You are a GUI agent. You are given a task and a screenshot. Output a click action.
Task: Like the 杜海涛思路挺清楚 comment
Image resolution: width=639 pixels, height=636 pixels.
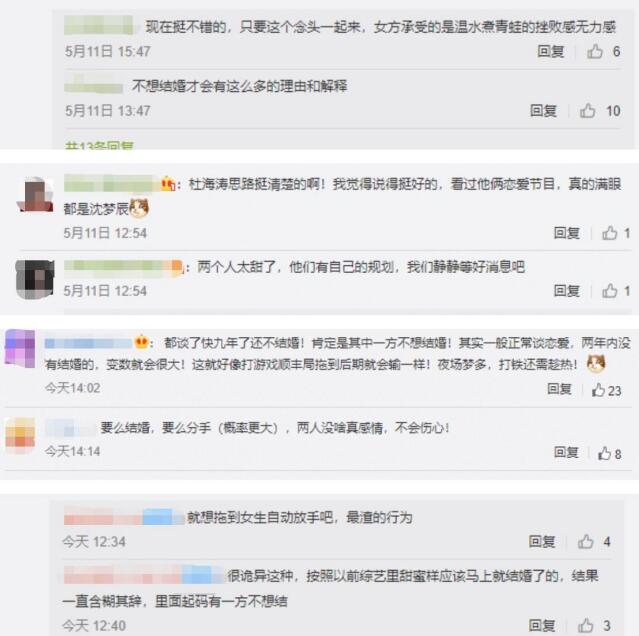[x=609, y=233]
